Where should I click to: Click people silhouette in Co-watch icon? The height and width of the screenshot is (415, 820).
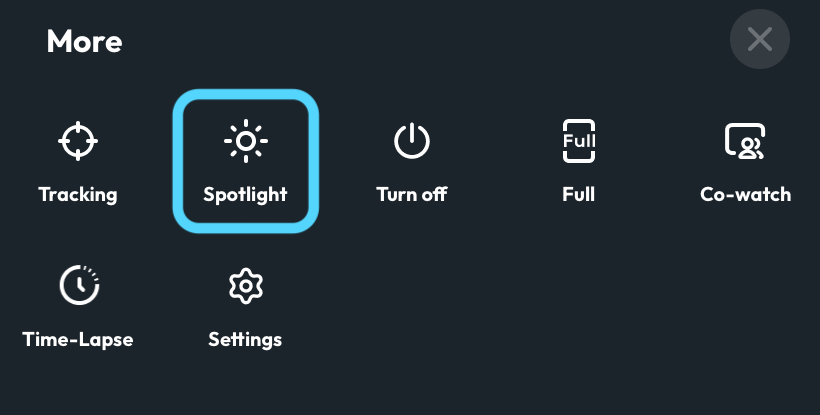(x=751, y=148)
